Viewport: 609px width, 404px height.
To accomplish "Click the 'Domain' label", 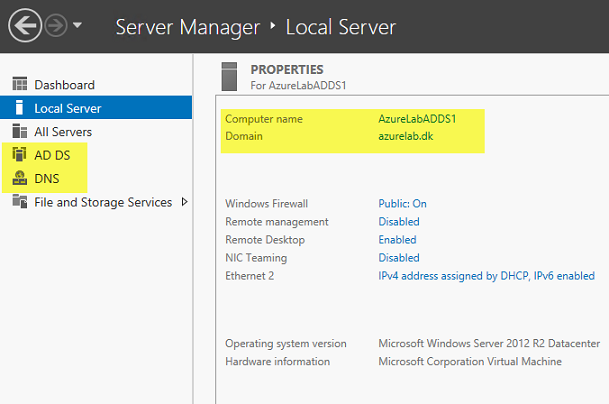I will [244, 136].
